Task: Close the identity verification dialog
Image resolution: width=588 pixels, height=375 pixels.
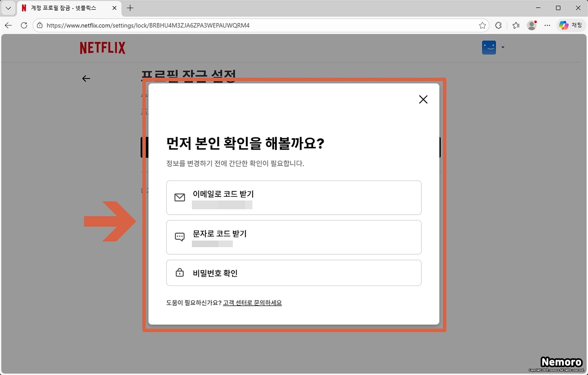Action: [423, 99]
